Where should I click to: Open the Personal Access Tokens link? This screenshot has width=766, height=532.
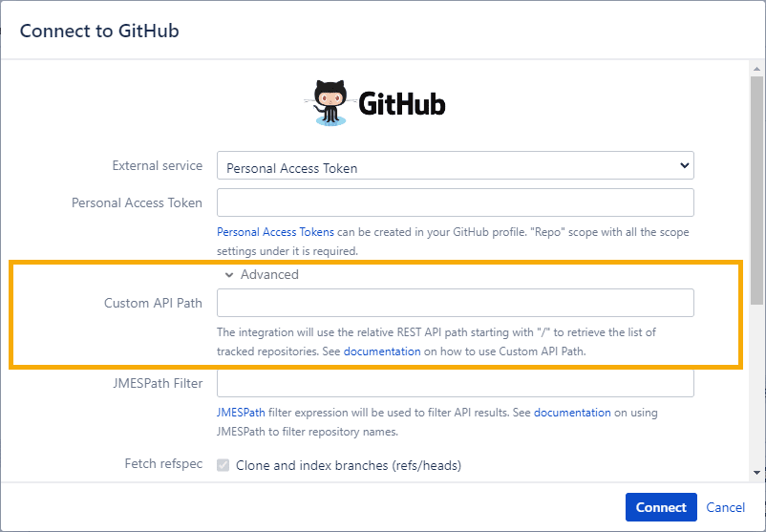pyautogui.click(x=275, y=232)
